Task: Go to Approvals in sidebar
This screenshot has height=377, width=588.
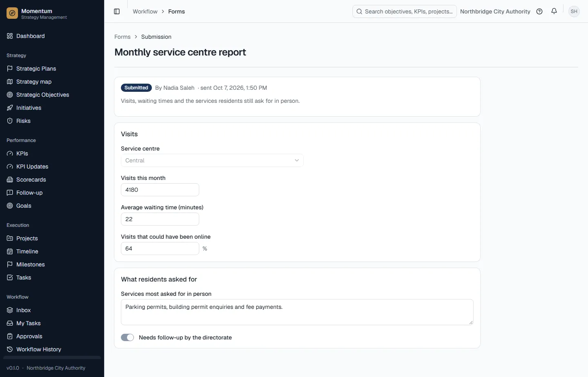Action: point(52,336)
